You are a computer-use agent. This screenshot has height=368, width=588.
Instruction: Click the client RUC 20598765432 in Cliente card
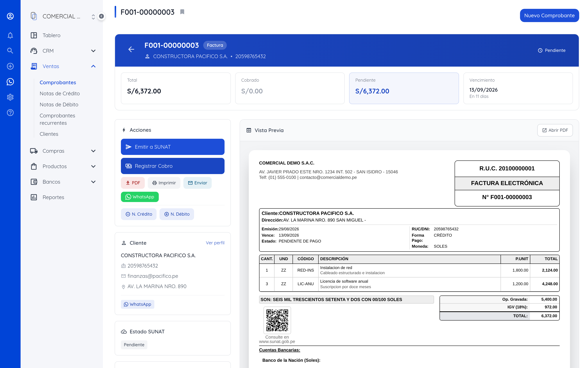[x=143, y=266]
